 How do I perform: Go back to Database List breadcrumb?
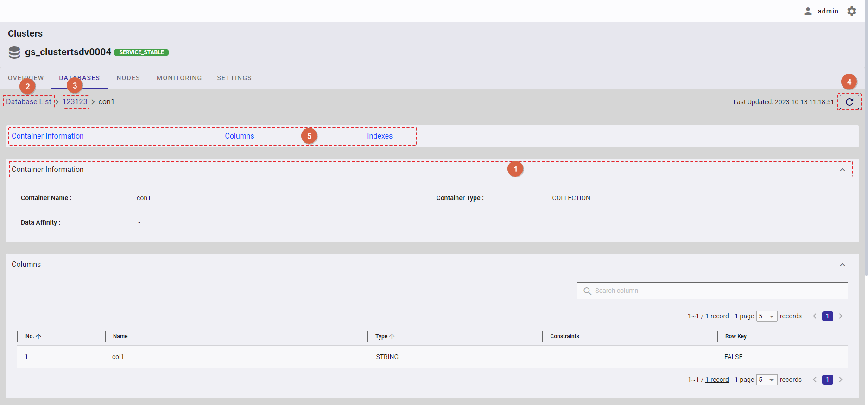pyautogui.click(x=29, y=101)
